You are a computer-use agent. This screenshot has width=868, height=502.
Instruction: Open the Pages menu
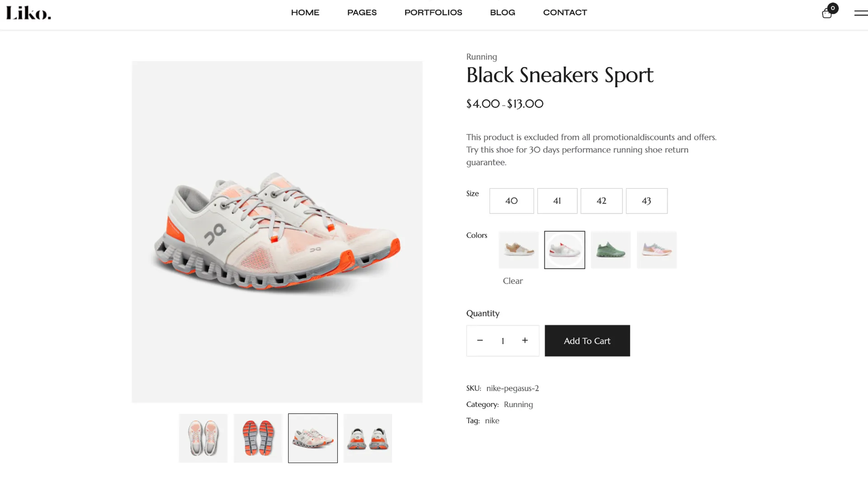(x=362, y=13)
